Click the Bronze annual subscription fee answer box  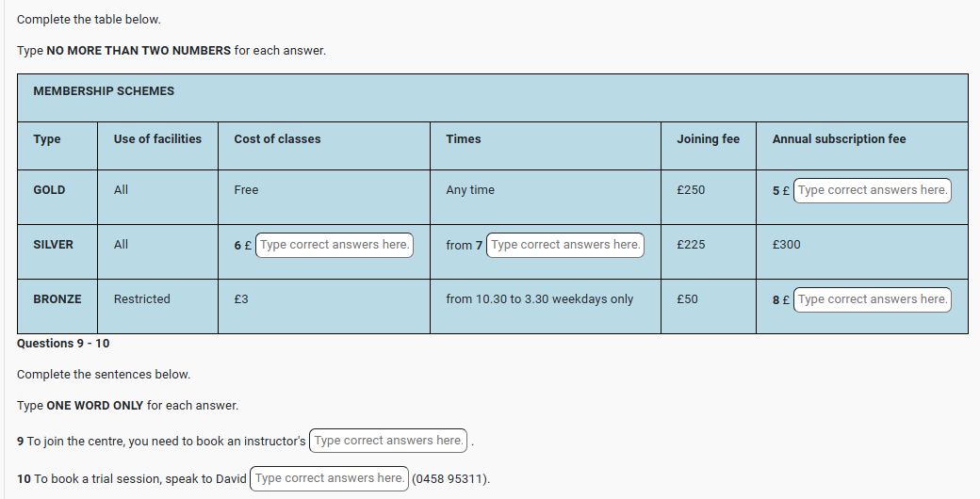click(872, 299)
